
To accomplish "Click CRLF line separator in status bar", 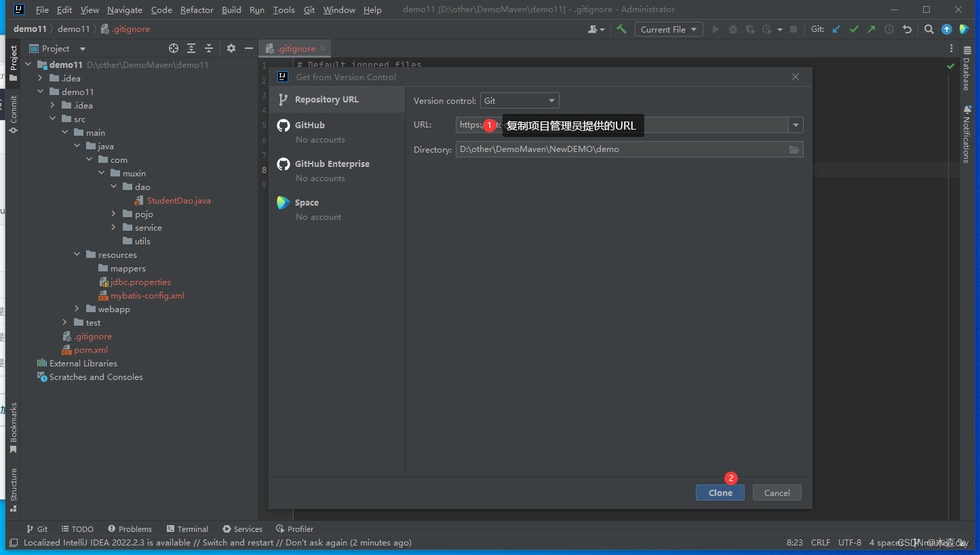I will click(821, 542).
